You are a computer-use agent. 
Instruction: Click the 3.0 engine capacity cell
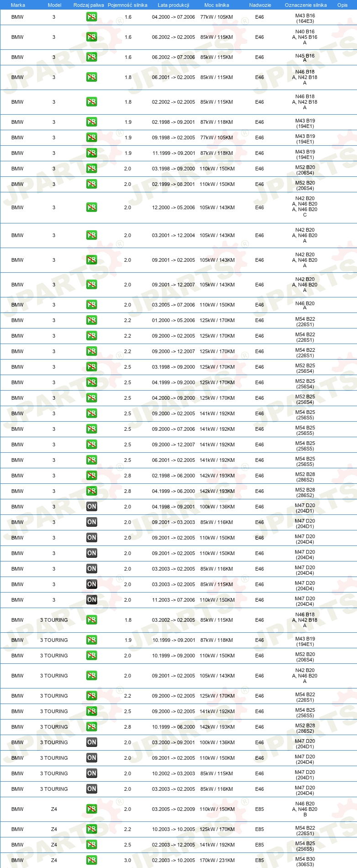pyautogui.click(x=127, y=860)
